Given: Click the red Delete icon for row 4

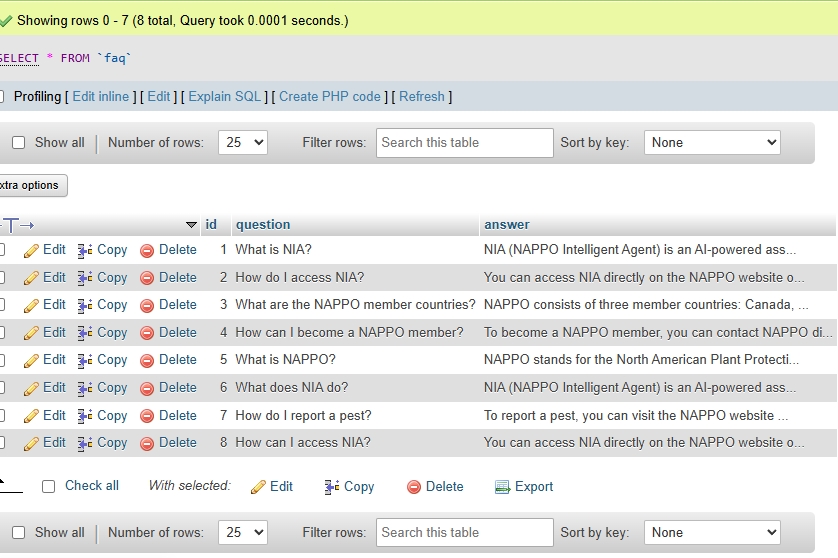Looking at the screenshot, I should pyautogui.click(x=147, y=334).
